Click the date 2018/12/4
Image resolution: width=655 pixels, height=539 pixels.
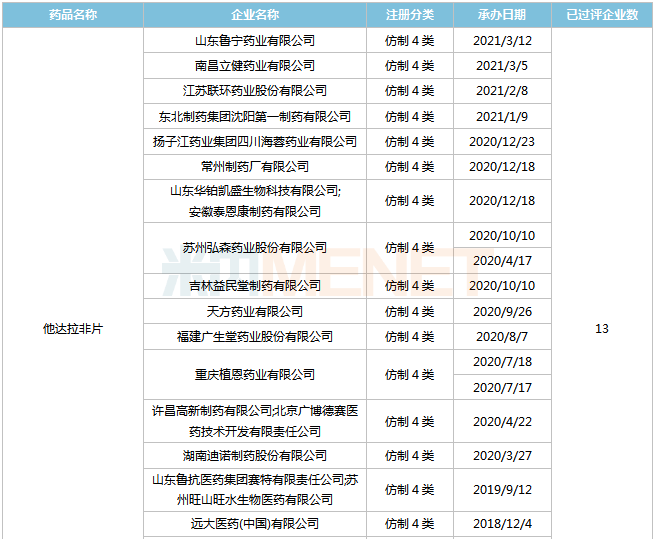point(502,524)
